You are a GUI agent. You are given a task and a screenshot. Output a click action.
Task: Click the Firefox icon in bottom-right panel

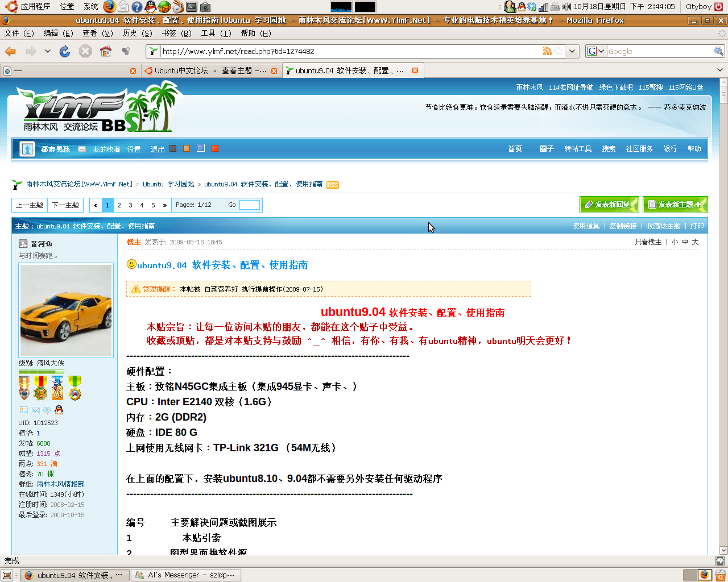point(704,575)
